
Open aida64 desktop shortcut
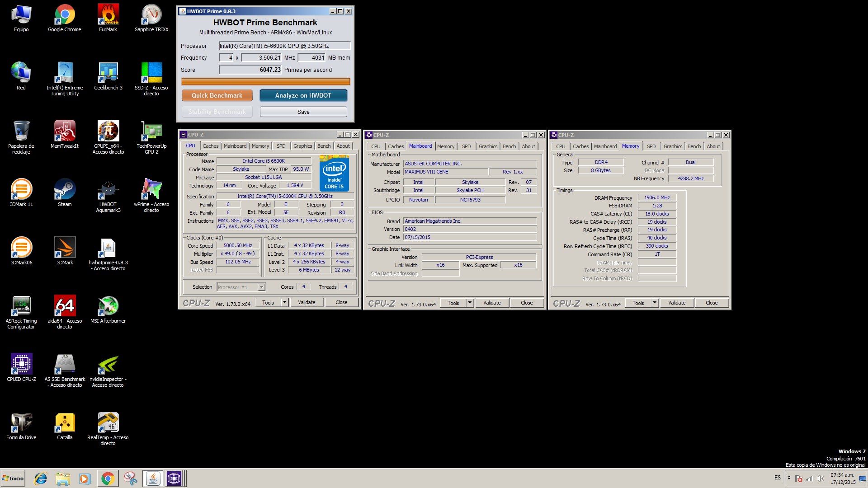pyautogui.click(x=65, y=312)
